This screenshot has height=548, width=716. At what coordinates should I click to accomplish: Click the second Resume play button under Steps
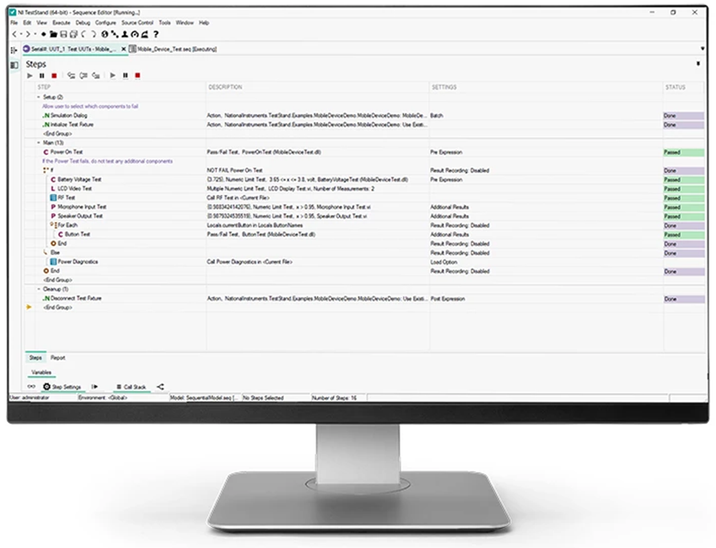(113, 76)
